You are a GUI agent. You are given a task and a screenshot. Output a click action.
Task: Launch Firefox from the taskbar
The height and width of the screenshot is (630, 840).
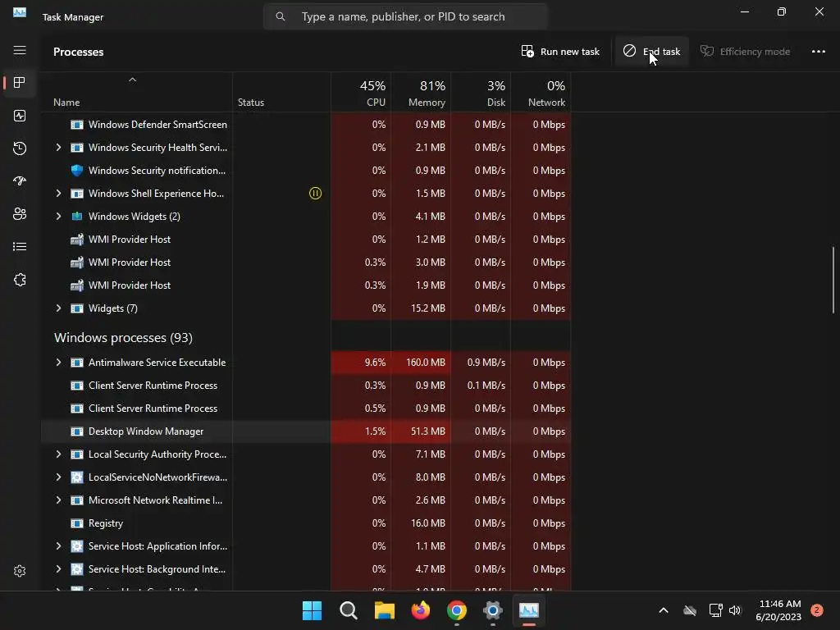coord(421,610)
